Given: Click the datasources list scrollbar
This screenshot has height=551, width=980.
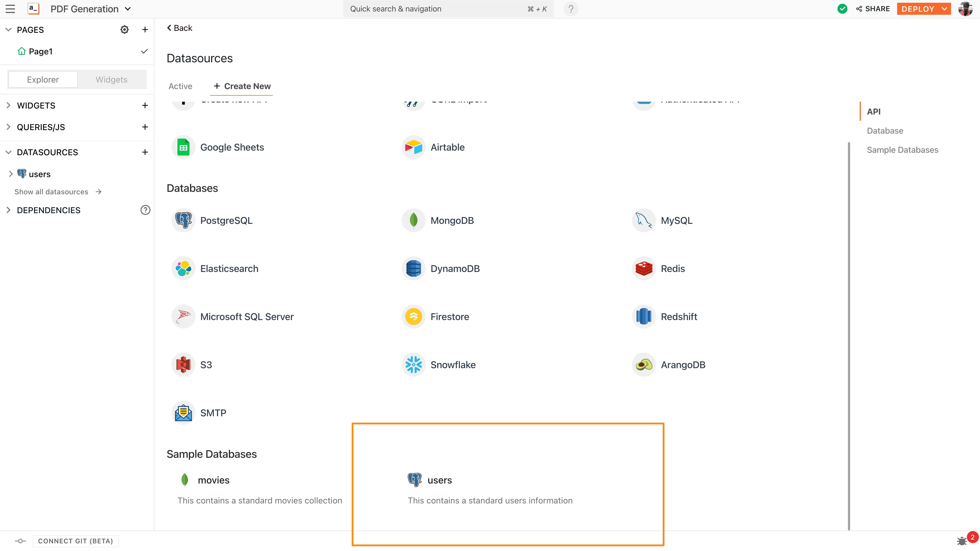Looking at the screenshot, I should 849,336.
